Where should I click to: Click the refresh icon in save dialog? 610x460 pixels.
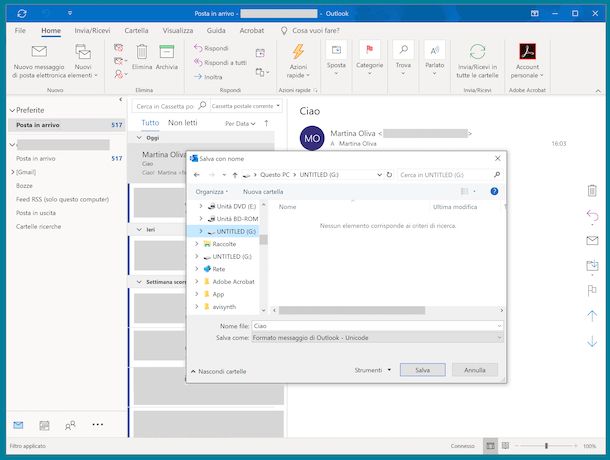[x=389, y=175]
